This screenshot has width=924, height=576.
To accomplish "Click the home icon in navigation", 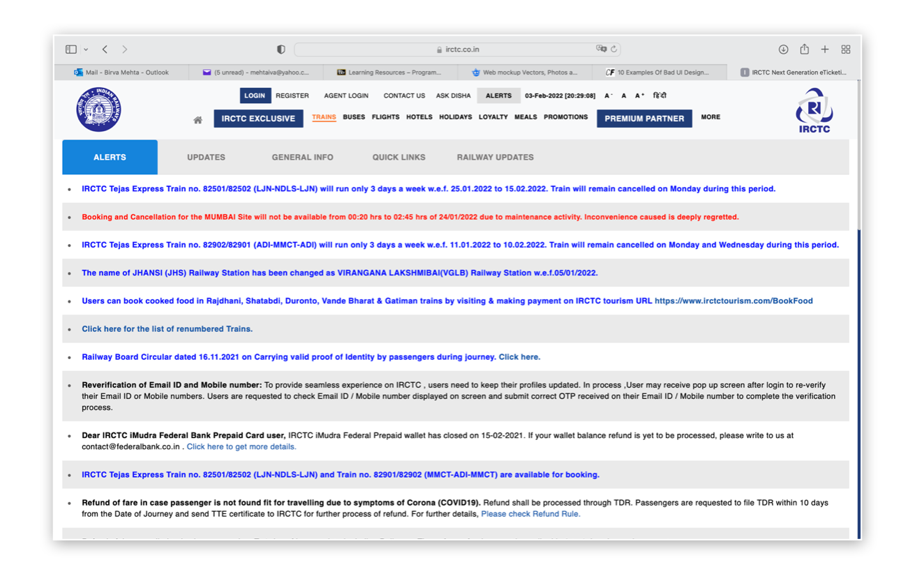I will pyautogui.click(x=198, y=120).
